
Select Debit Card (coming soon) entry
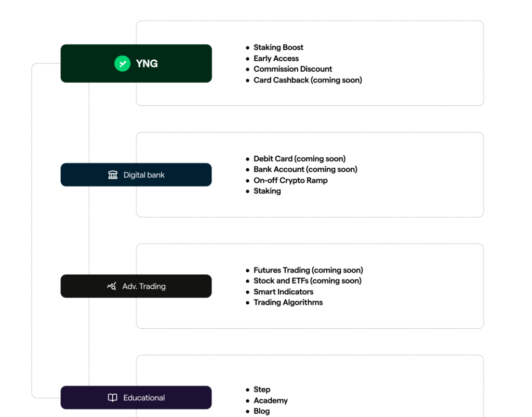[x=299, y=159]
